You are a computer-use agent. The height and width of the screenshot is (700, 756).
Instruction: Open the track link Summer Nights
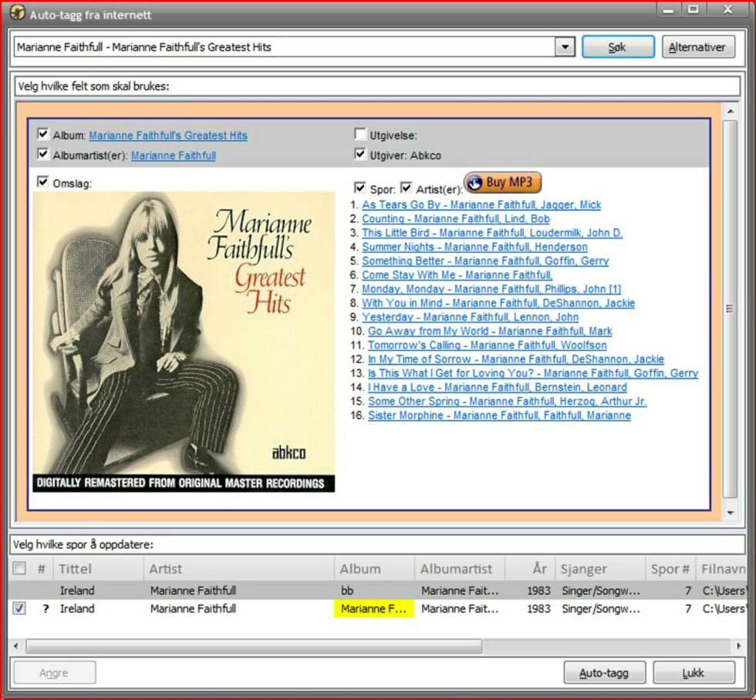(x=475, y=247)
